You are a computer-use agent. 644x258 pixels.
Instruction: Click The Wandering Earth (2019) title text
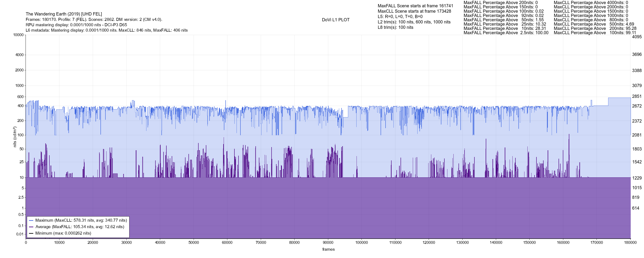(64, 14)
